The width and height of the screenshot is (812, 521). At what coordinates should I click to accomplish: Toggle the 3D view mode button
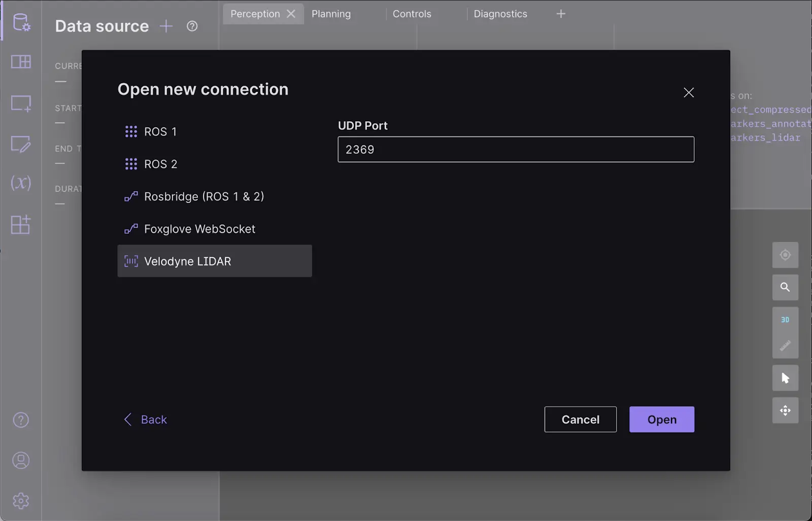pyautogui.click(x=785, y=320)
